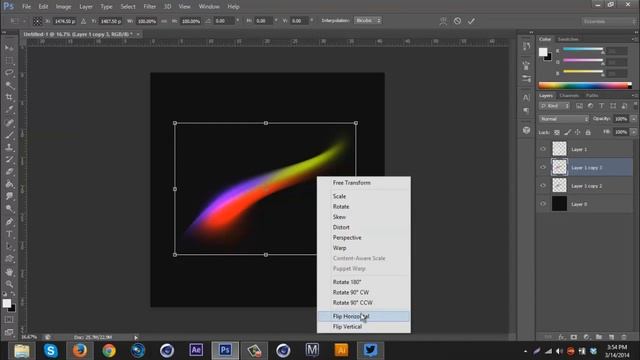Screen dimensions: 640x360
Task: Open Skype from the taskbar
Action: pyautogui.click(x=51, y=350)
